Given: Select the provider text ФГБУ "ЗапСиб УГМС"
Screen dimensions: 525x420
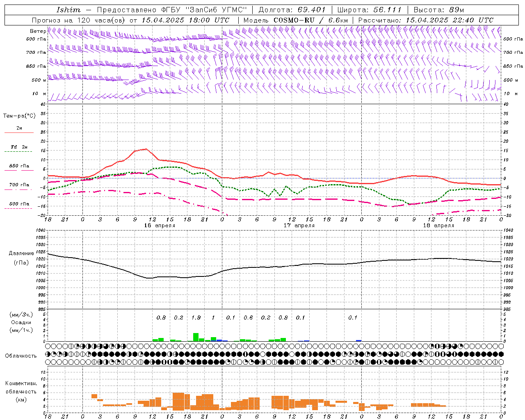Looking at the screenshot, I should (x=203, y=10).
